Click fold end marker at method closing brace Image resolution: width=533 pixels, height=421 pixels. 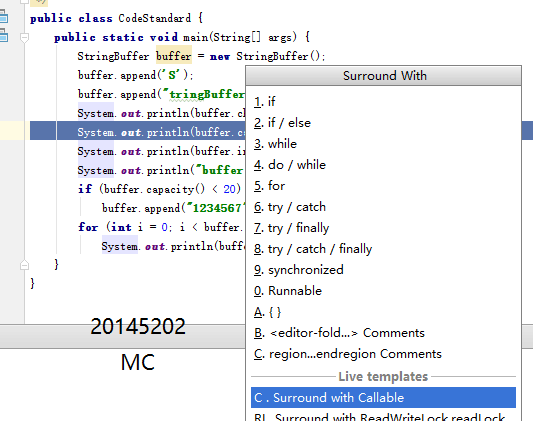[24, 265]
